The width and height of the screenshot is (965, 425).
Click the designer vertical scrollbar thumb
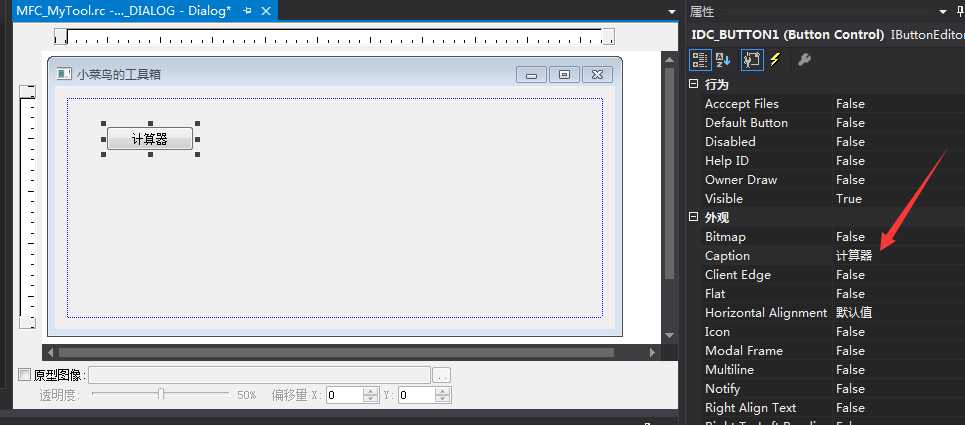click(670, 175)
